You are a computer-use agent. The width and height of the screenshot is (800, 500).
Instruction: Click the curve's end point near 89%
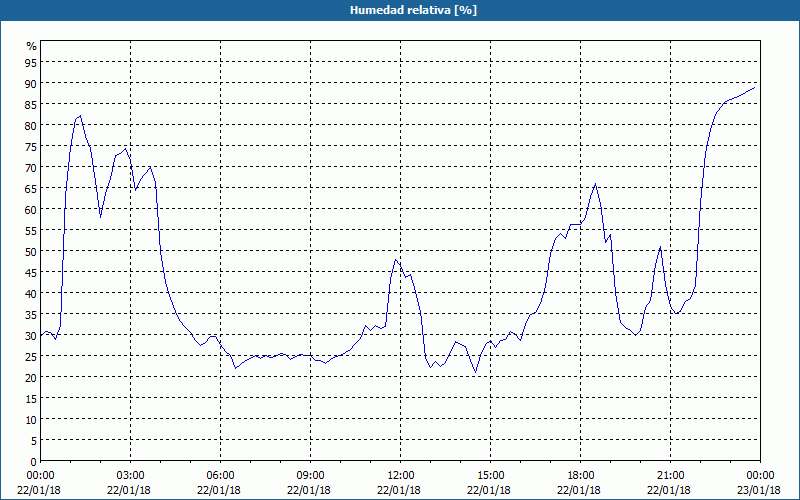[755, 87]
